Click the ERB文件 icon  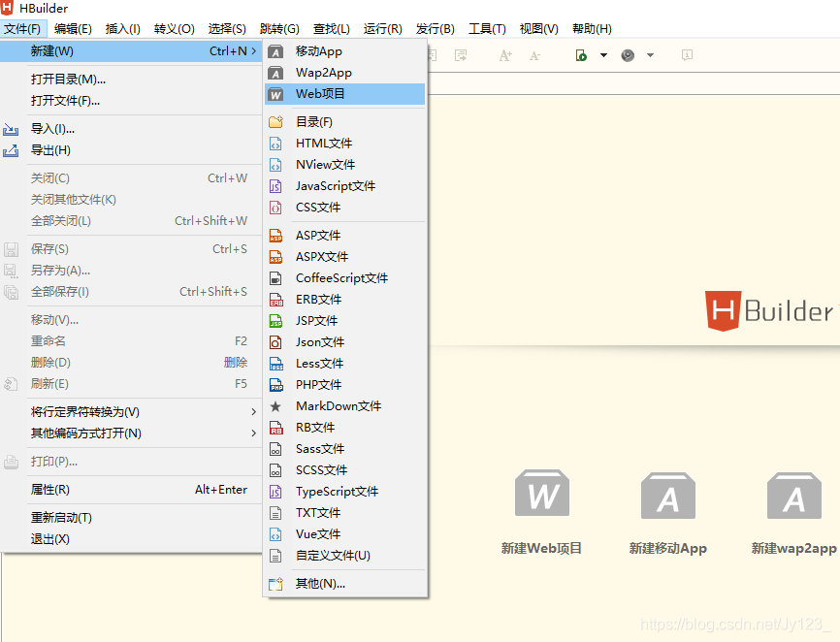[275, 300]
